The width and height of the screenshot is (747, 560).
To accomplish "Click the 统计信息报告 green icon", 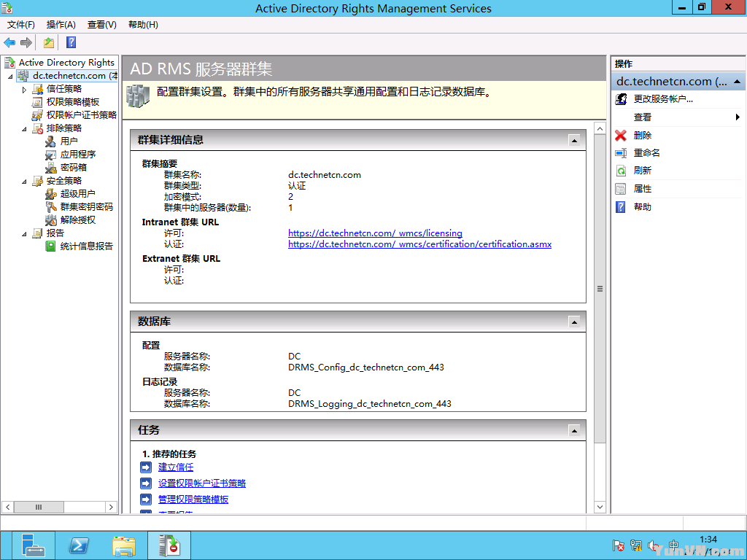I will pyautogui.click(x=51, y=246).
